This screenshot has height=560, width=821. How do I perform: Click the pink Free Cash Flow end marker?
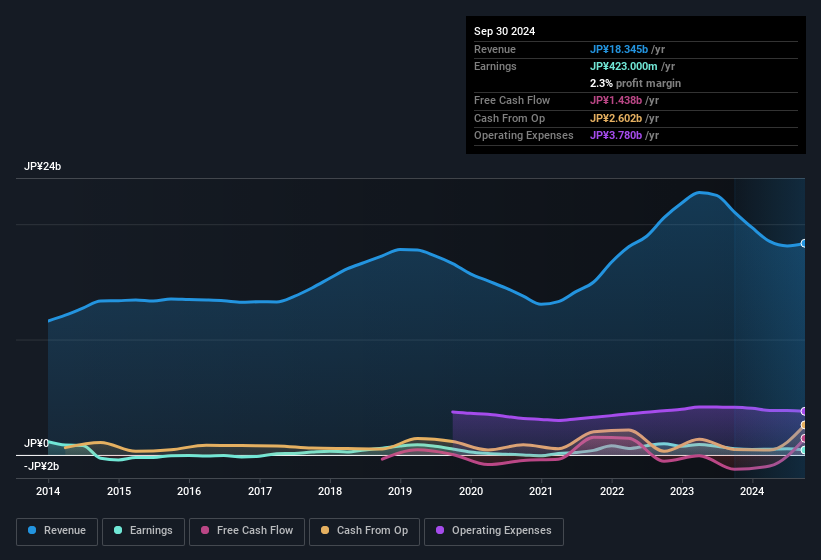pos(804,439)
